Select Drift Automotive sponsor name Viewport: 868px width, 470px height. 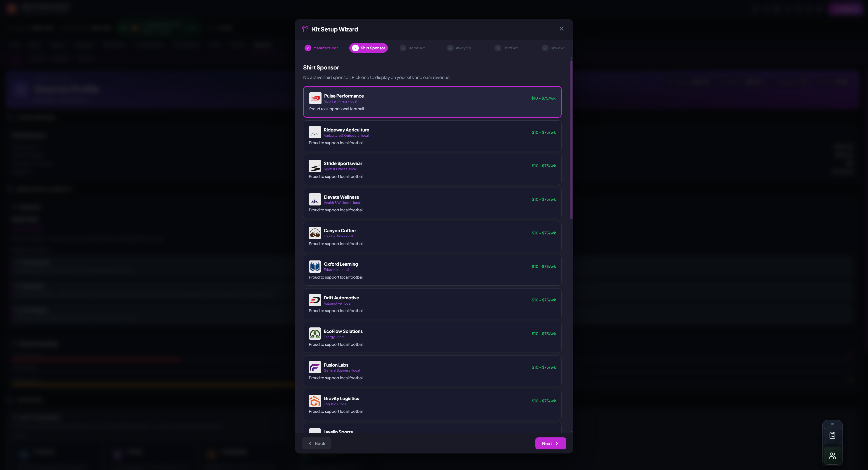click(x=341, y=298)
